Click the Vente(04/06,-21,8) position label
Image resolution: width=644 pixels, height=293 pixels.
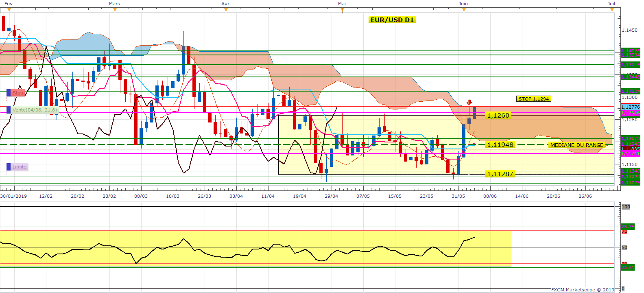[35, 110]
